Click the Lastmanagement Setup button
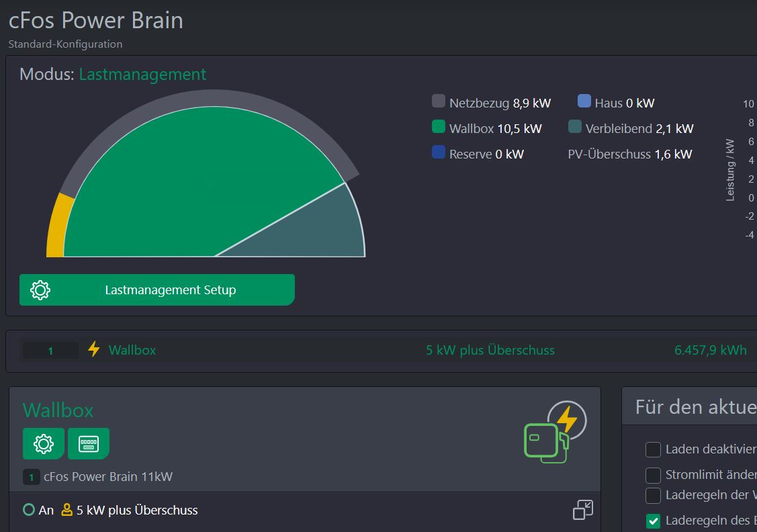 [157, 290]
